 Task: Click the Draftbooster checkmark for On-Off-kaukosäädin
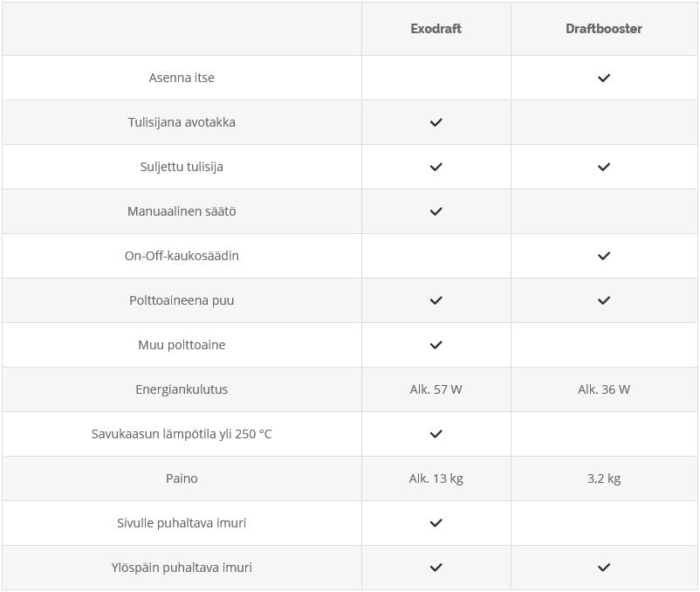(604, 256)
